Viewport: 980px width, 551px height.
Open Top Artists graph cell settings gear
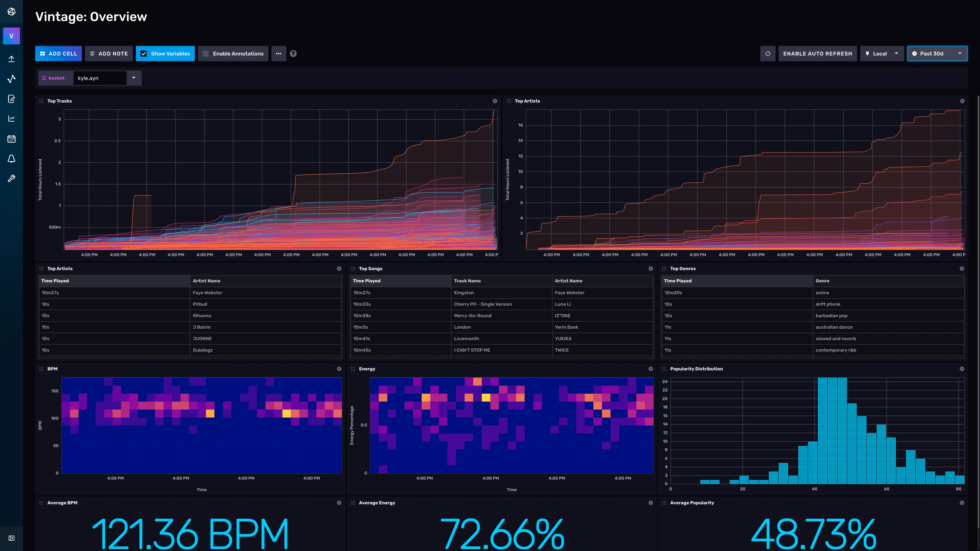point(962,101)
